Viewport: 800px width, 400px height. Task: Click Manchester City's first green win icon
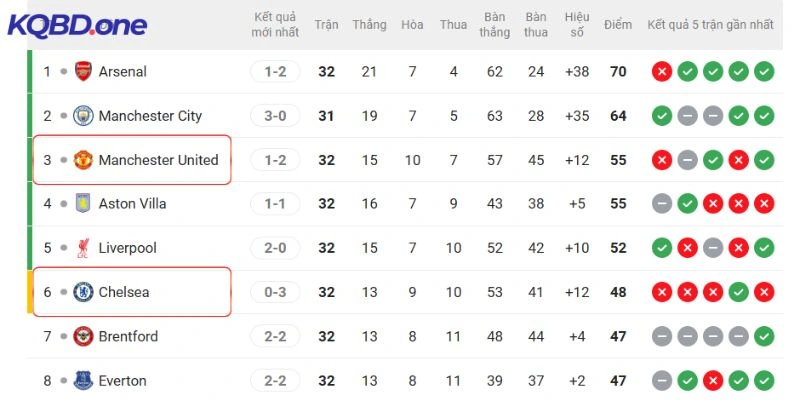pyautogui.click(x=661, y=116)
